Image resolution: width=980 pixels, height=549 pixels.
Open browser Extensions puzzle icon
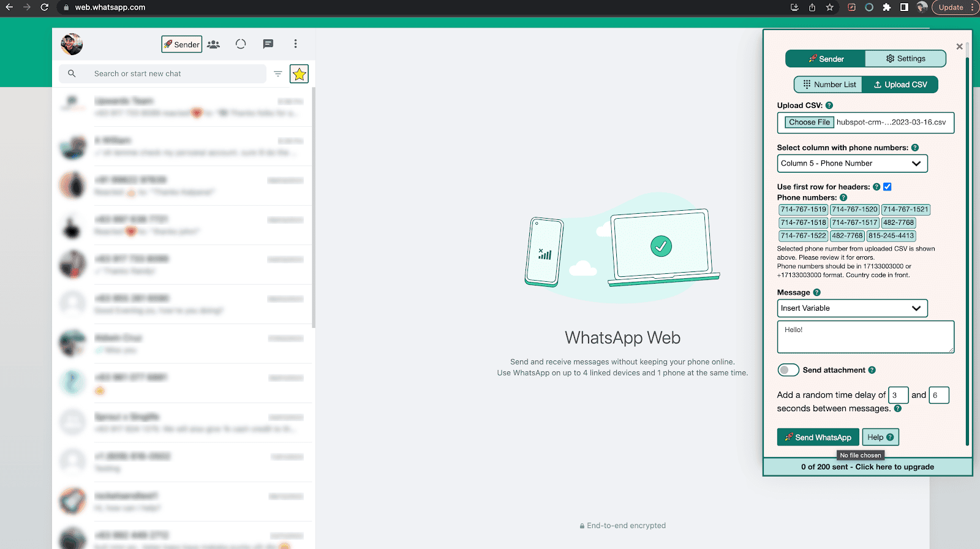pyautogui.click(x=886, y=7)
